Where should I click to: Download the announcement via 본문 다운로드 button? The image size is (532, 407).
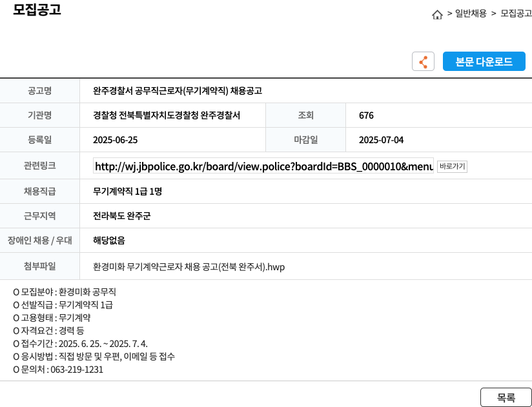click(x=484, y=61)
